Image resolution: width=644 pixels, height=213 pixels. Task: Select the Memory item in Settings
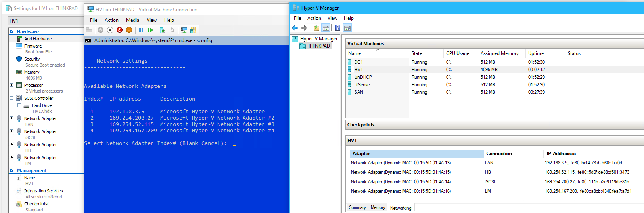pos(32,72)
